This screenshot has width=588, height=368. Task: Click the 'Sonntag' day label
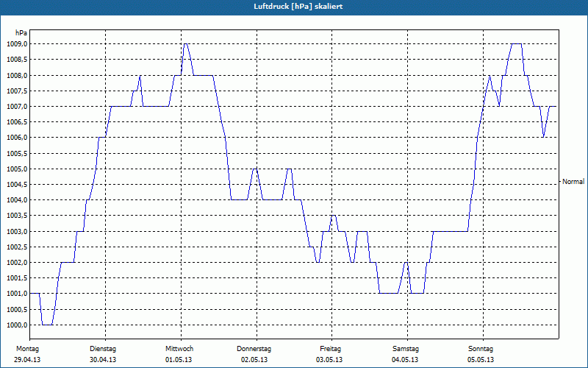(481, 349)
